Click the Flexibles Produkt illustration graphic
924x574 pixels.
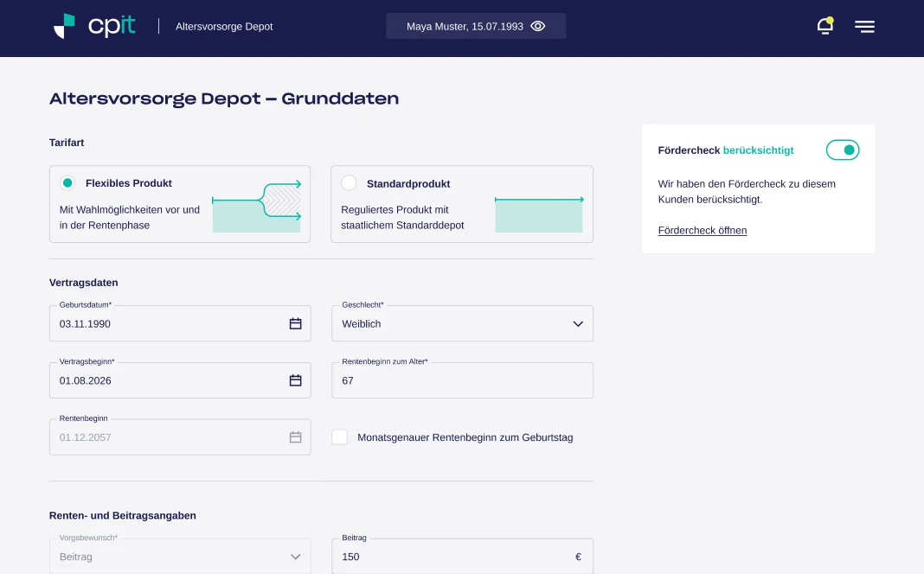coord(256,207)
